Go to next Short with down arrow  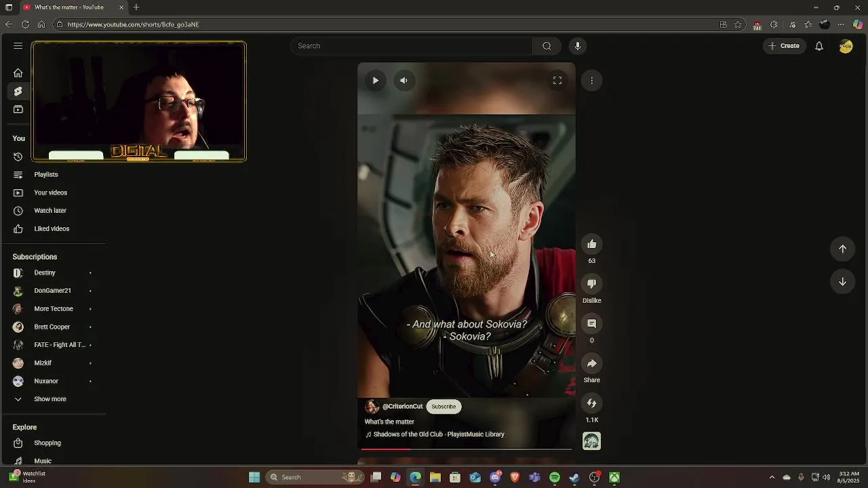tap(842, 282)
